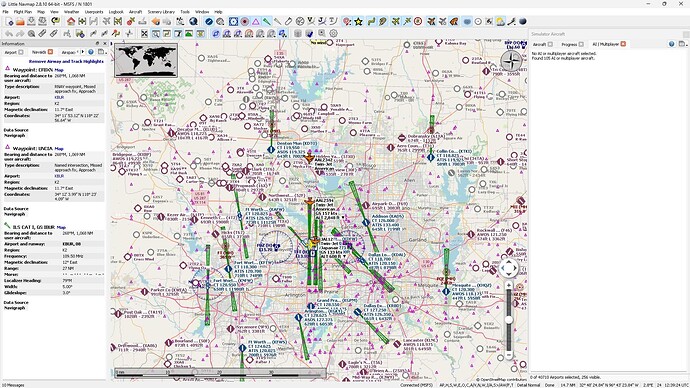Image resolution: width=690 pixels, height=388 pixels.
Task: Toggle the waypoints triangle icon in toolbar
Action: point(256,21)
